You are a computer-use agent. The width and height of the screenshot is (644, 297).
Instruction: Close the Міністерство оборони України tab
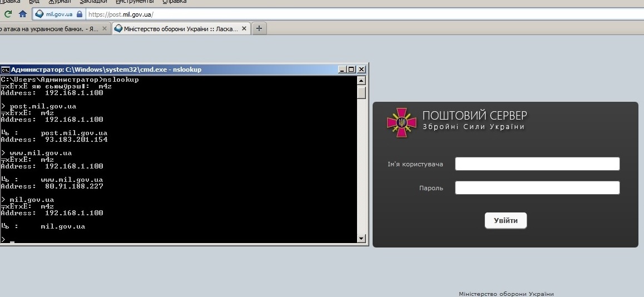pyautogui.click(x=244, y=29)
